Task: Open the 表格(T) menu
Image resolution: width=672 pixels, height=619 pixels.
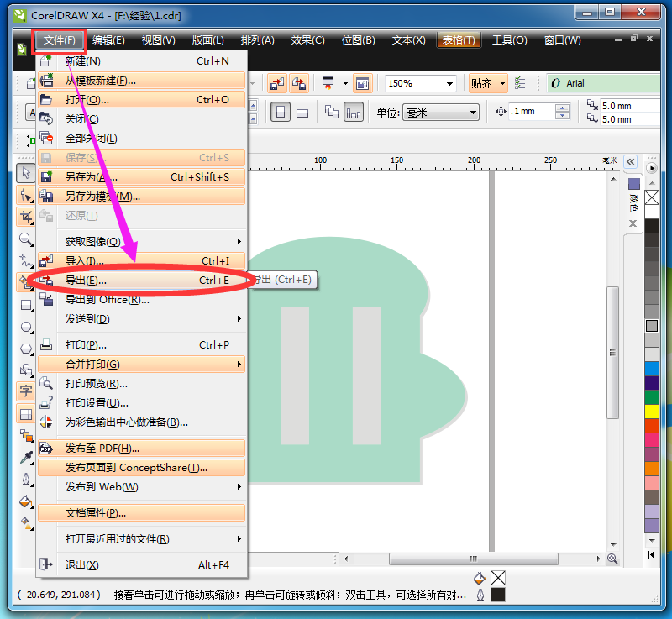Action: click(459, 39)
